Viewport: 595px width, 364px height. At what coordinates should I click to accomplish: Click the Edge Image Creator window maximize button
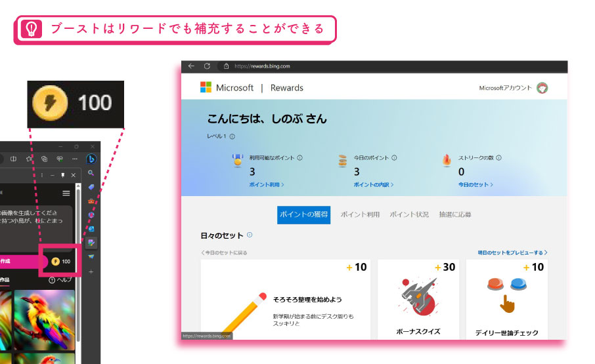(x=76, y=147)
